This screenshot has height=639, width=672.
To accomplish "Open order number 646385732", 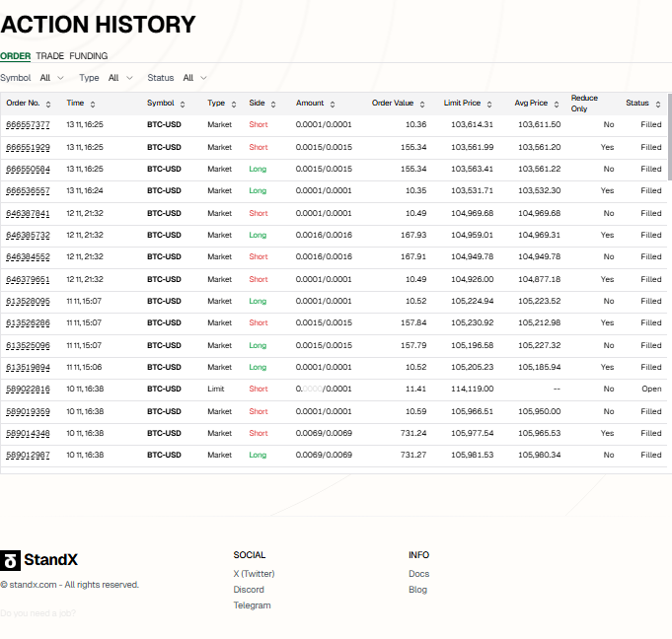I will (x=28, y=235).
